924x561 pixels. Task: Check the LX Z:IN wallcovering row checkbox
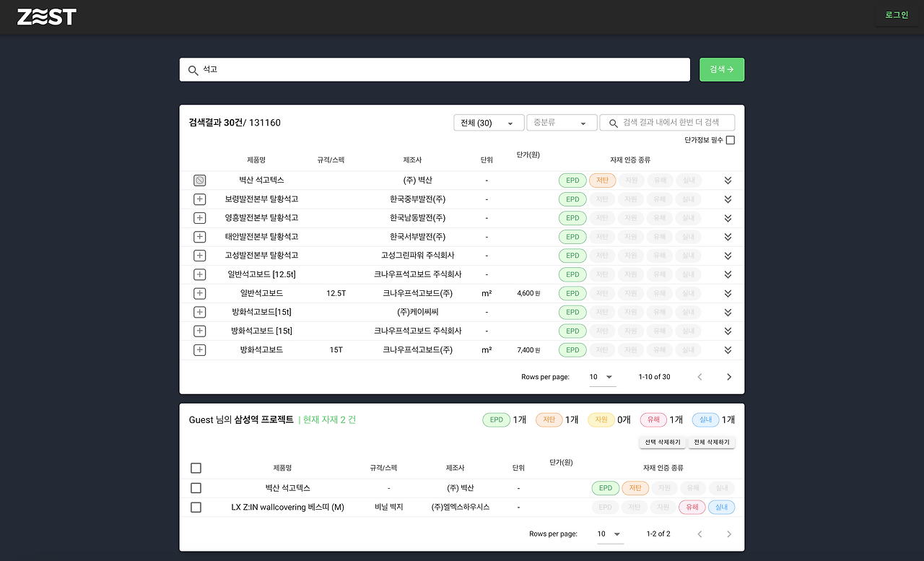[x=196, y=507]
